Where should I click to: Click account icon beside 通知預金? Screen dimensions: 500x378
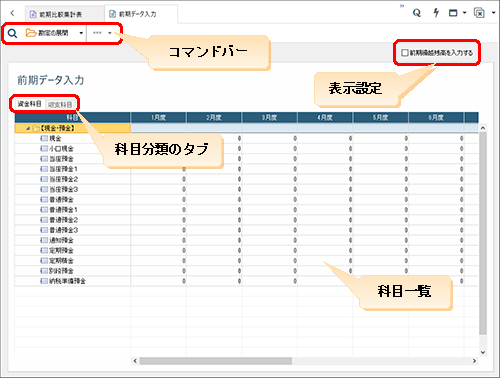44,240
